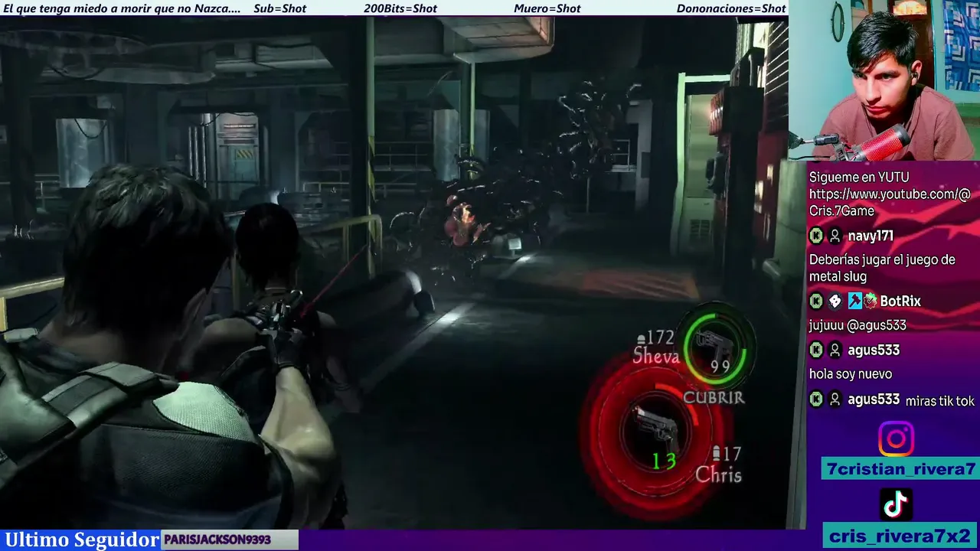Click Kick badge beside agus533 above 'hola soy nuevo'
980x551 pixels.
816,350
